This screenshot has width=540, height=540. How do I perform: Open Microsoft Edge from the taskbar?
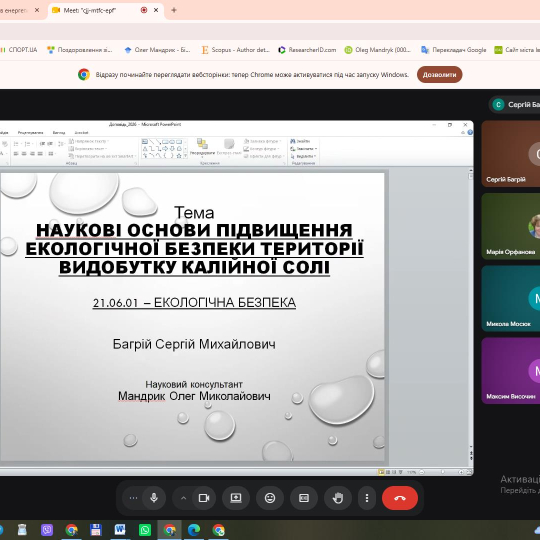click(194, 530)
